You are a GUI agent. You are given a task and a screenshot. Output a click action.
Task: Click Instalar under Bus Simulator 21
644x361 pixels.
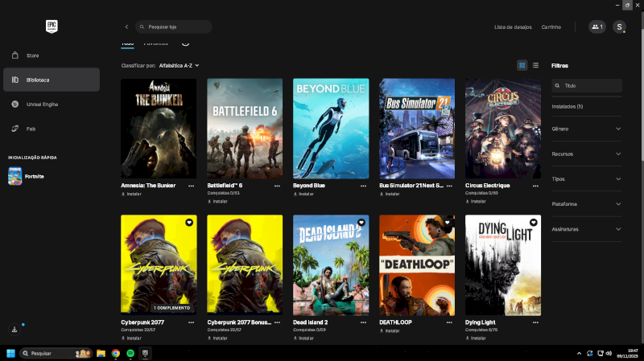coord(390,194)
